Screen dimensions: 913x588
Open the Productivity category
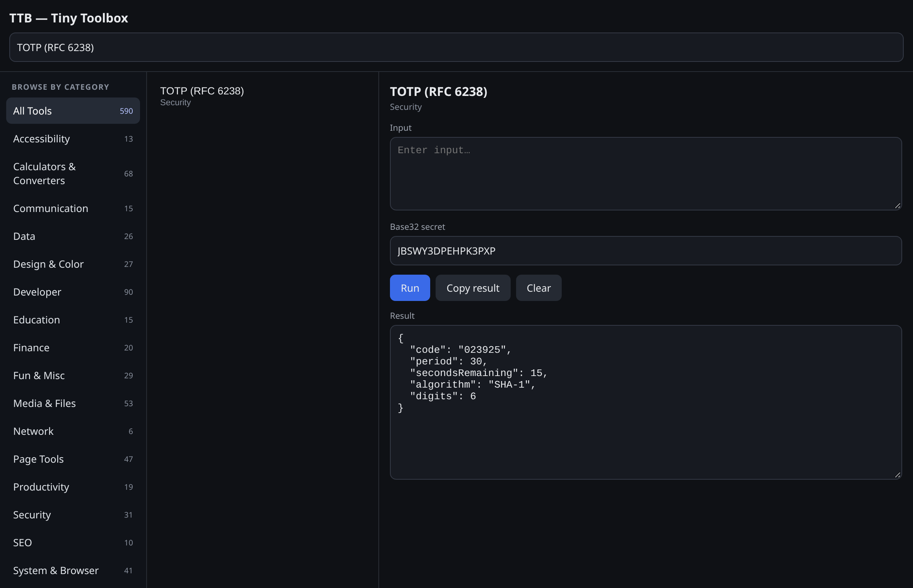(x=73, y=487)
